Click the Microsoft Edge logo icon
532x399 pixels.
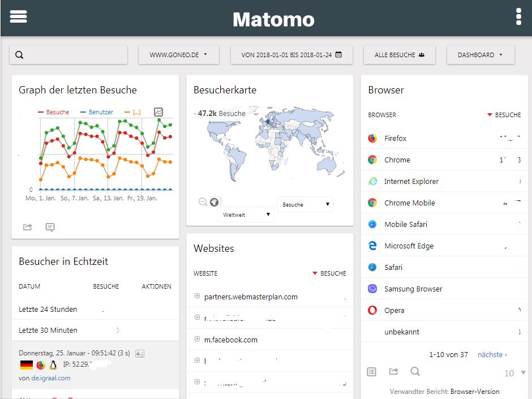tap(372, 246)
